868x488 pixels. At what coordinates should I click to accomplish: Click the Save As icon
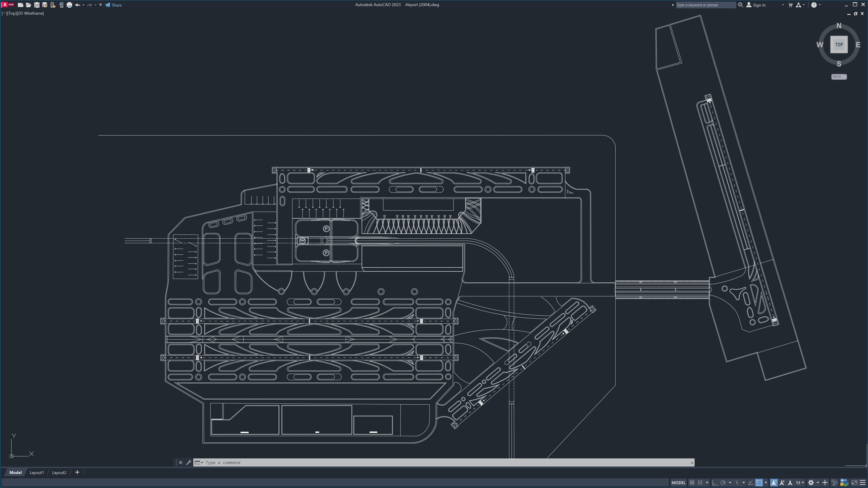pyautogui.click(x=45, y=5)
